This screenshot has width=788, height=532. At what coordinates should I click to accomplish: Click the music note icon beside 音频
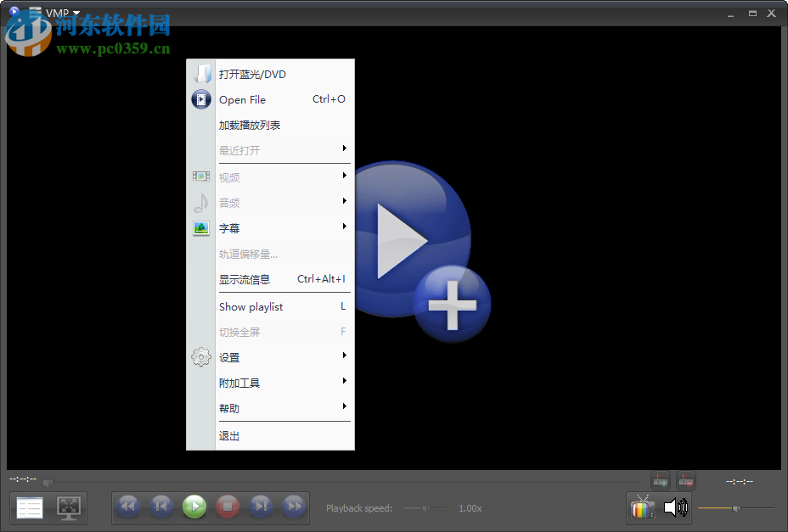[x=201, y=202]
